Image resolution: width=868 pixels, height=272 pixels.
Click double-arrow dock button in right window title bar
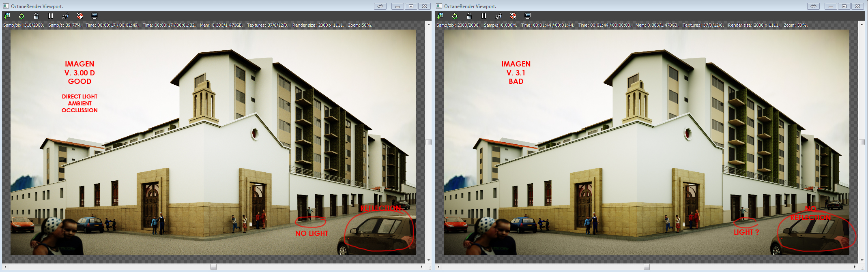point(813,6)
